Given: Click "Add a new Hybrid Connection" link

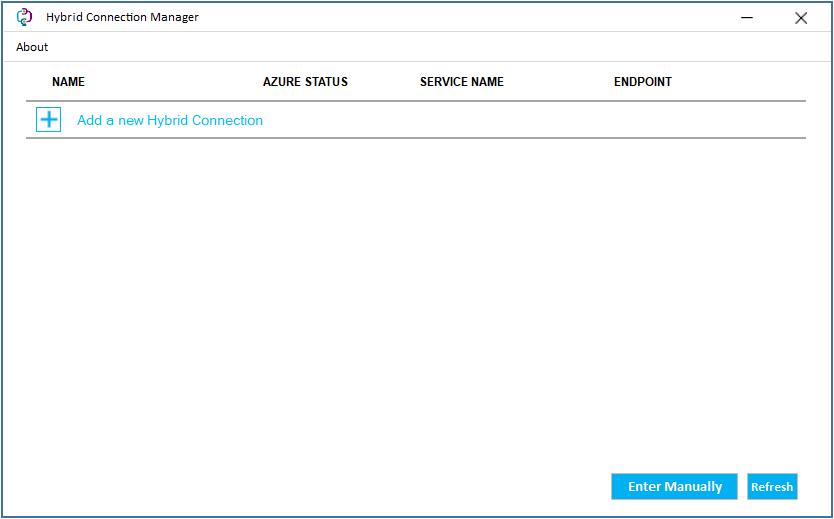Looking at the screenshot, I should pos(170,120).
